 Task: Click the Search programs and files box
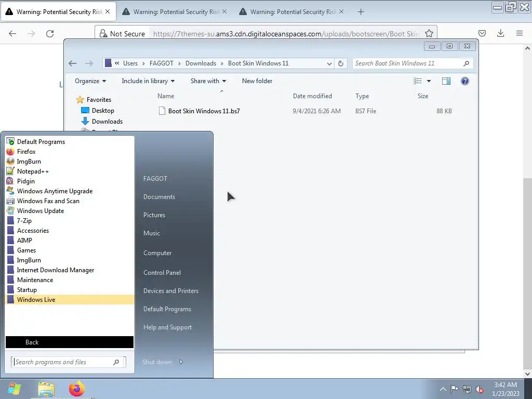pyautogui.click(x=68, y=362)
